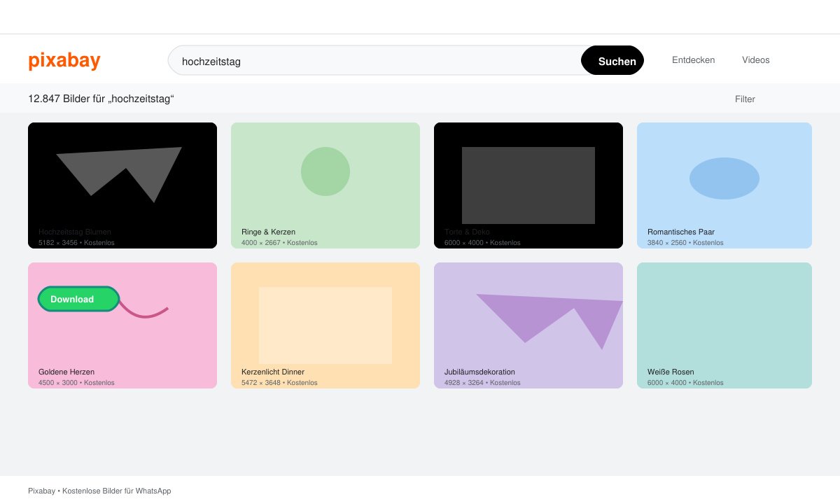Click the Weiße Rosen title text
840x504 pixels.
[x=671, y=372]
